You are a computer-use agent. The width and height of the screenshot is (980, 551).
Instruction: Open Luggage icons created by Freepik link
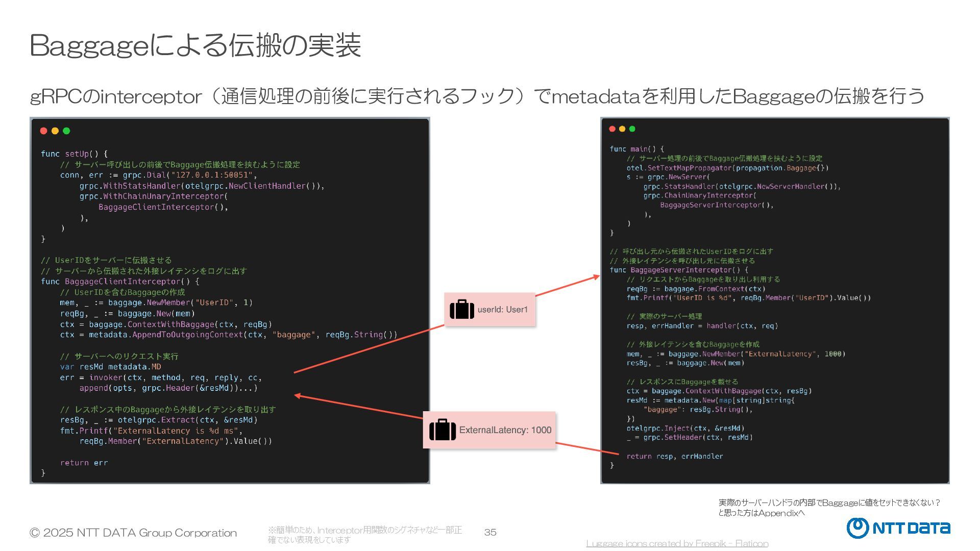[677, 543]
